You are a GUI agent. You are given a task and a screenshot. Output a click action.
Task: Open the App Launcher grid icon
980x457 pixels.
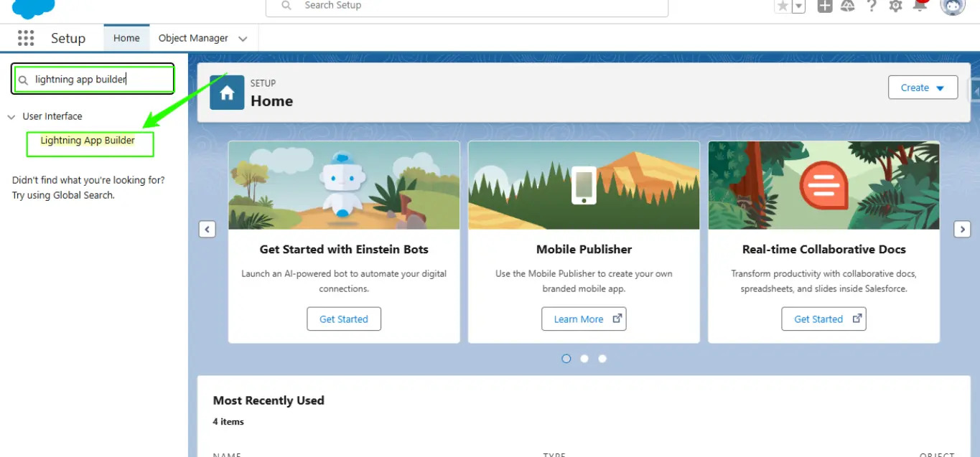pos(26,38)
